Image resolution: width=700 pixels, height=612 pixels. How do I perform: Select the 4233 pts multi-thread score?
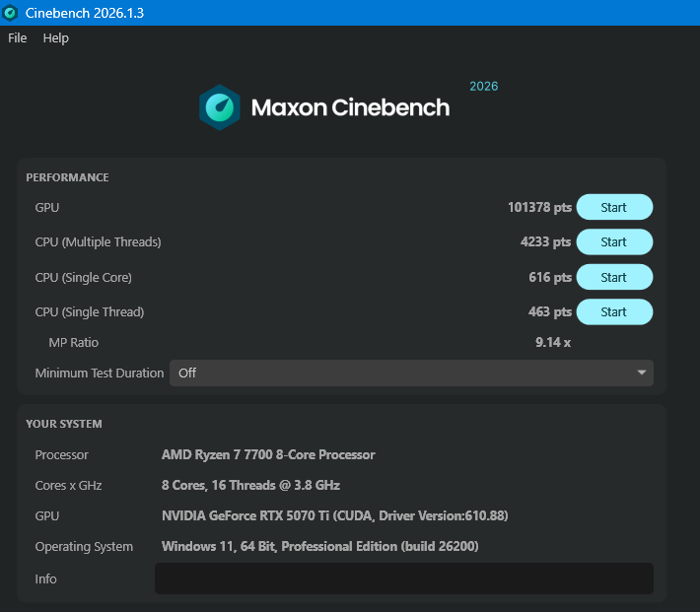545,242
